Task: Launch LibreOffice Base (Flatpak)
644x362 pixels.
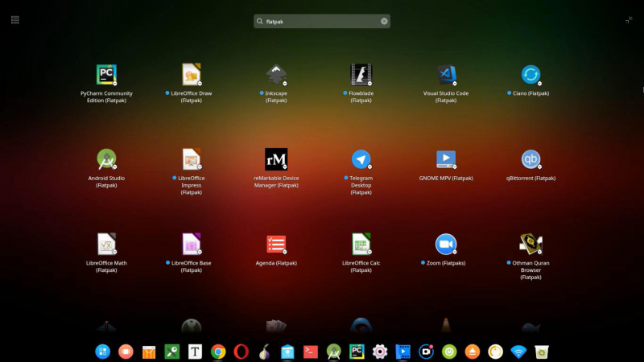Action: pyautogui.click(x=192, y=245)
